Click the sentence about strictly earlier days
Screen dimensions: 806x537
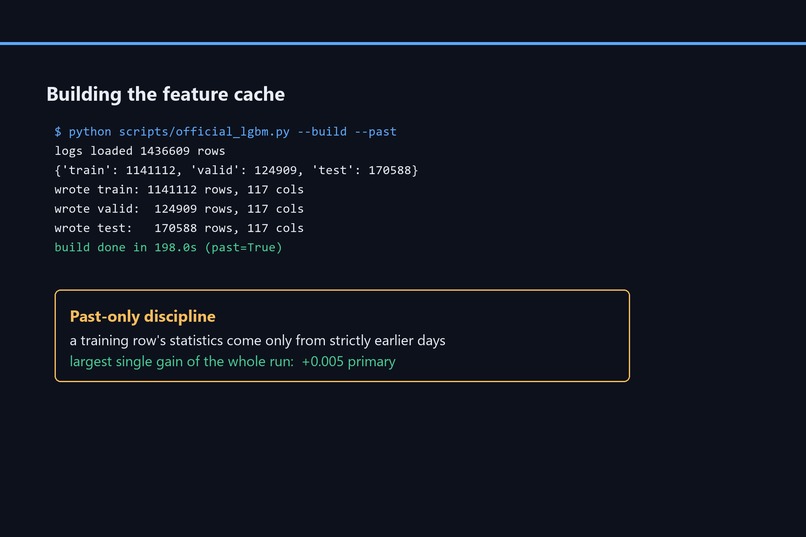click(258, 341)
